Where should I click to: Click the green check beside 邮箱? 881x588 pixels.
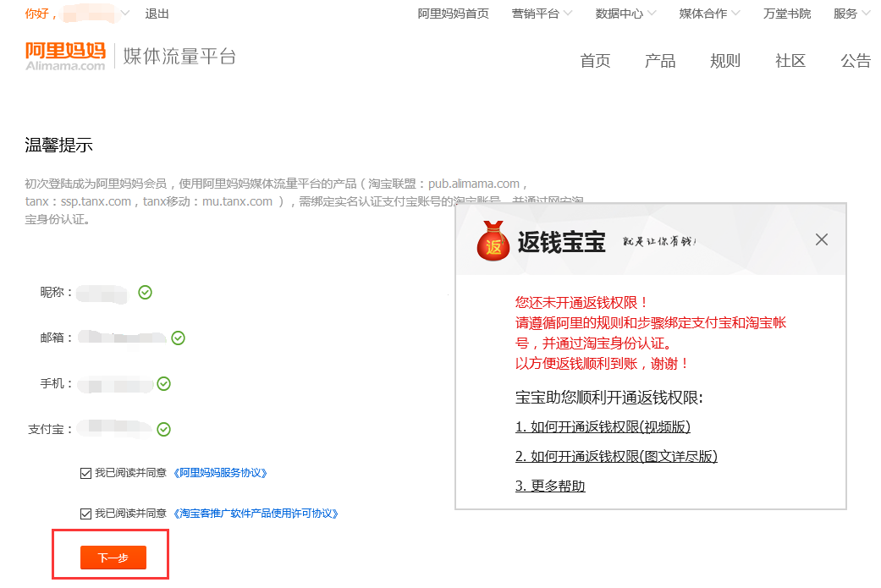(x=178, y=338)
